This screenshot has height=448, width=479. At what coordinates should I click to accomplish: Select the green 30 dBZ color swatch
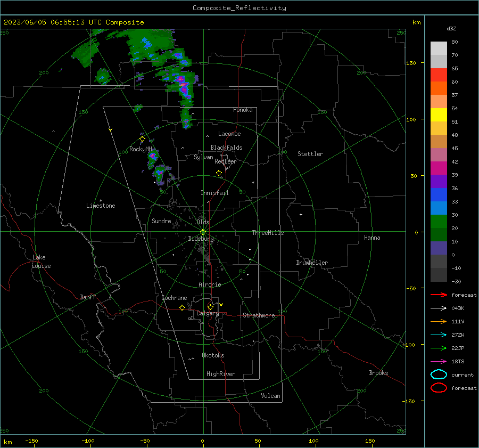(x=439, y=221)
